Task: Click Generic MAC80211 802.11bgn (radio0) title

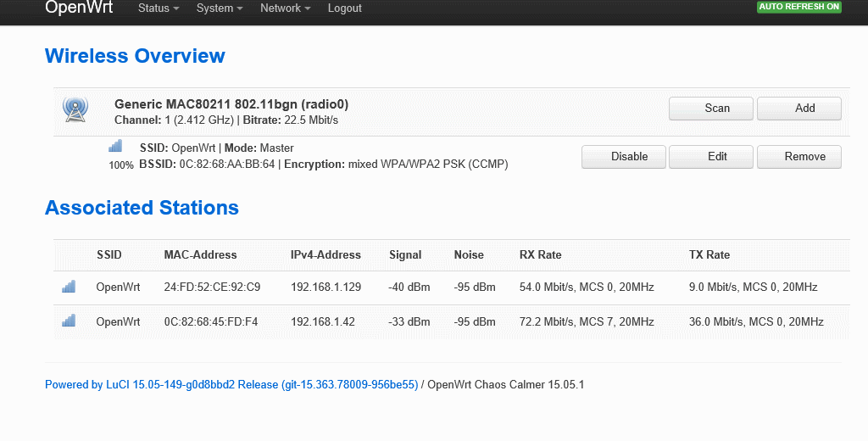Action: 231,104
